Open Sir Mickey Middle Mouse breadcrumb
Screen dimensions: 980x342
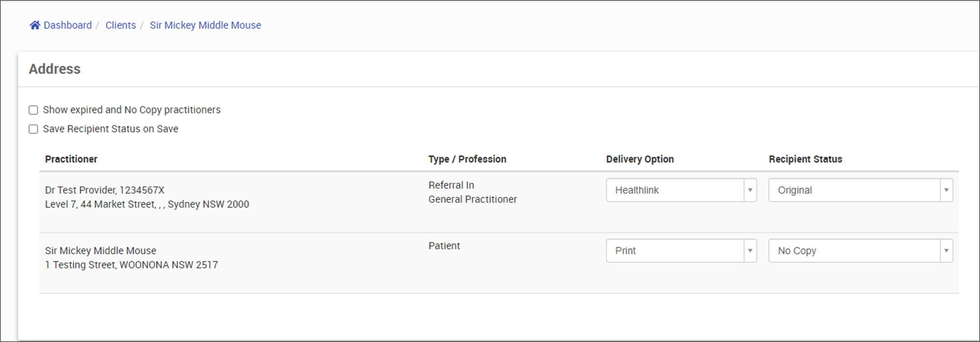(x=205, y=25)
